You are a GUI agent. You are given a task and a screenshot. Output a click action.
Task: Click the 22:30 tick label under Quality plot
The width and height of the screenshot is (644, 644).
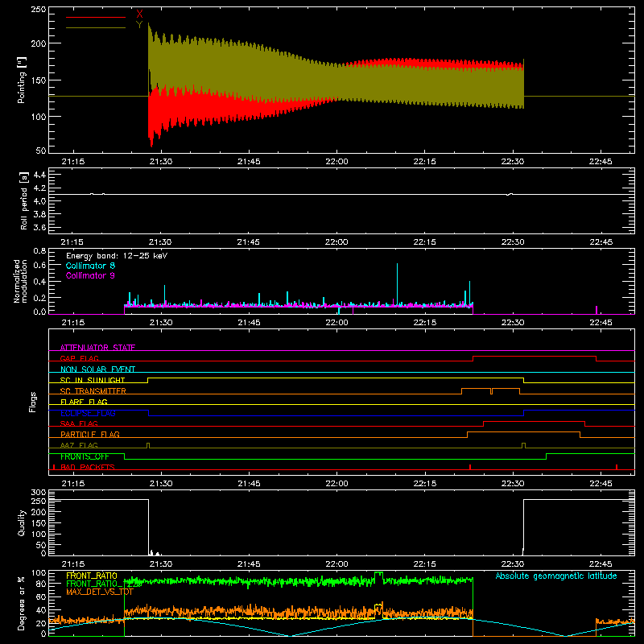point(513,564)
